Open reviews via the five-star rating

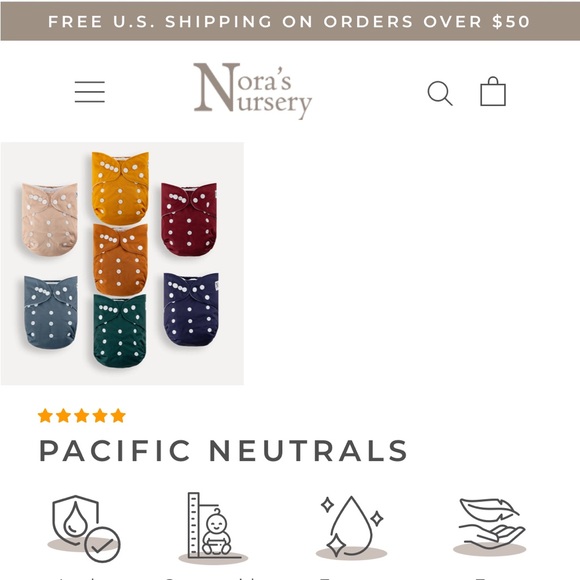tap(82, 416)
